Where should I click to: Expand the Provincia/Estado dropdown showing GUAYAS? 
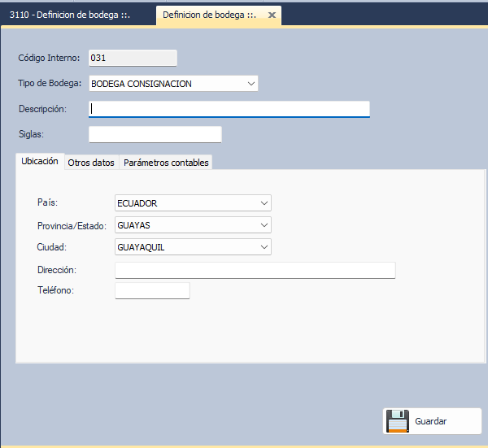(x=263, y=225)
